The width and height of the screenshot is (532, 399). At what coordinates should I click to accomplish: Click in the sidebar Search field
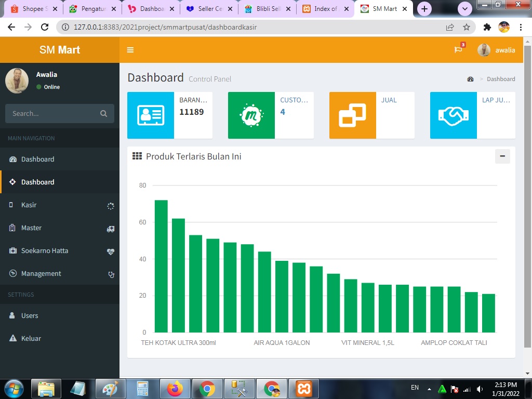pos(52,113)
